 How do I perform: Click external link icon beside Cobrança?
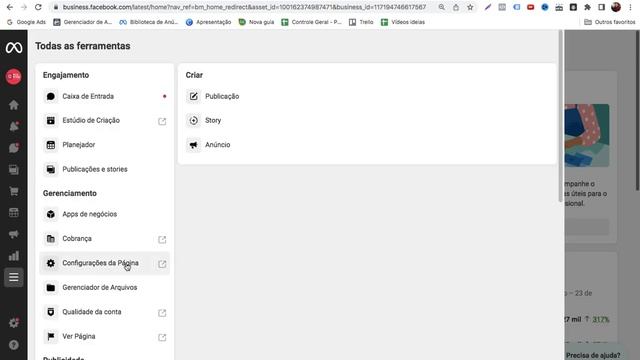click(162, 240)
